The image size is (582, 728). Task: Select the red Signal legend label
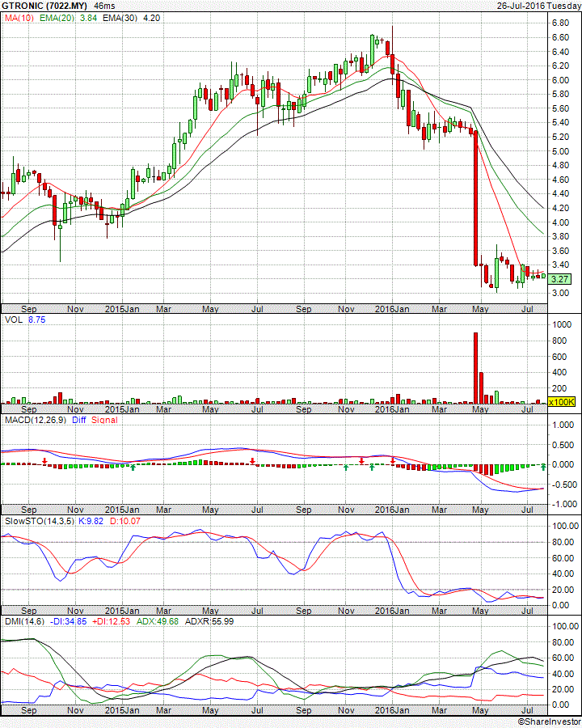tap(104, 420)
